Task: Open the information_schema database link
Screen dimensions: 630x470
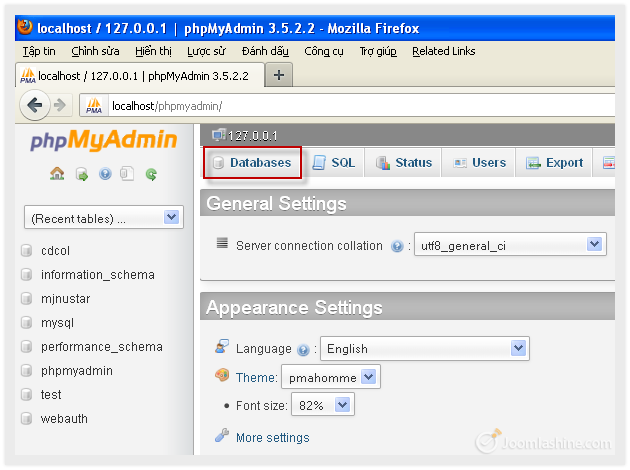Action: (x=98, y=275)
